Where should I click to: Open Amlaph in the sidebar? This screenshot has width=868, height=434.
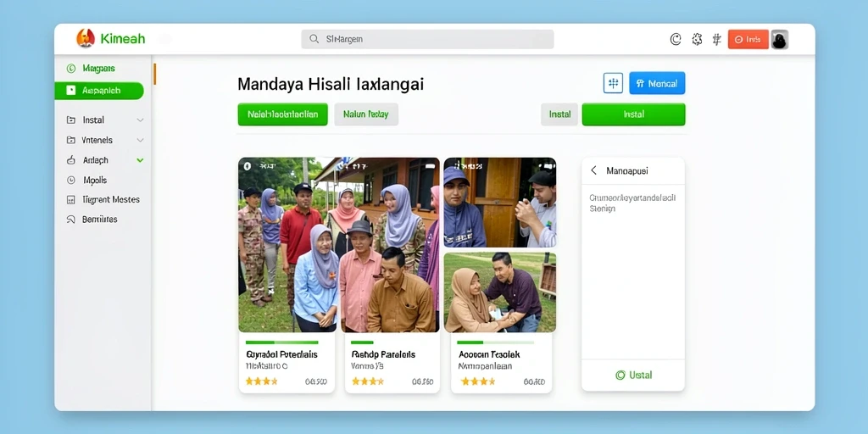[95, 160]
